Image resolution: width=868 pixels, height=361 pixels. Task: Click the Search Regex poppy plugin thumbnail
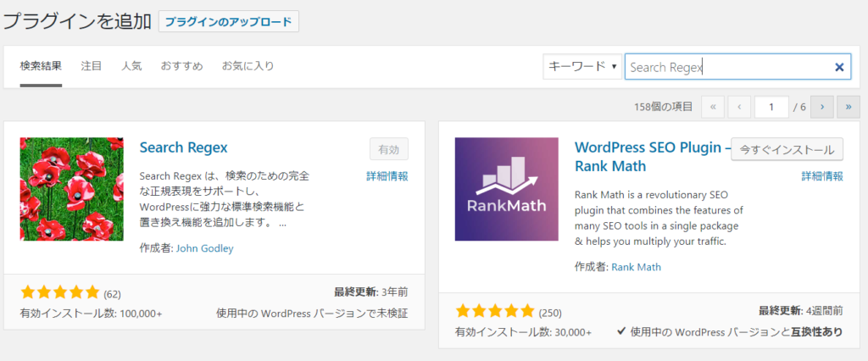(x=71, y=189)
